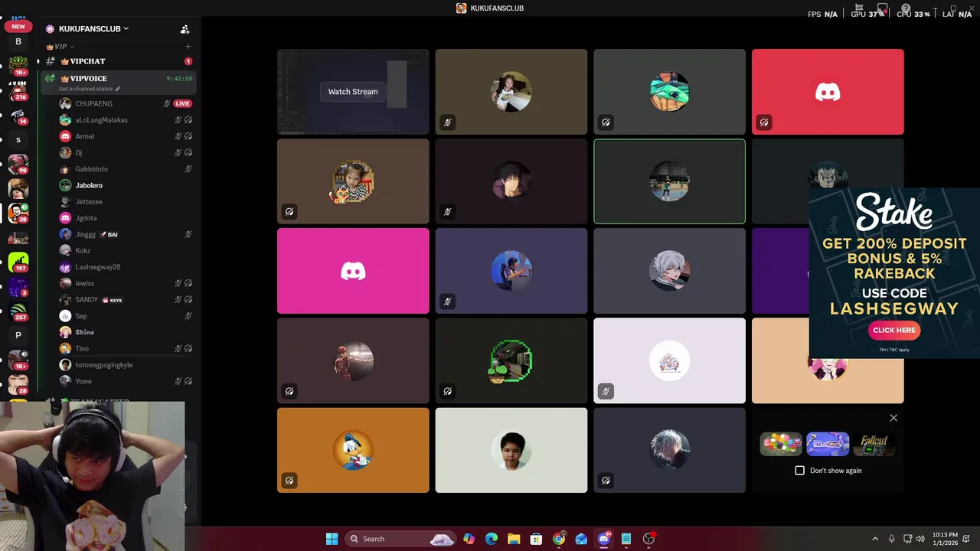This screenshot has height=551, width=980.
Task: Select user lewiss in voice list
Action: pos(126,283)
